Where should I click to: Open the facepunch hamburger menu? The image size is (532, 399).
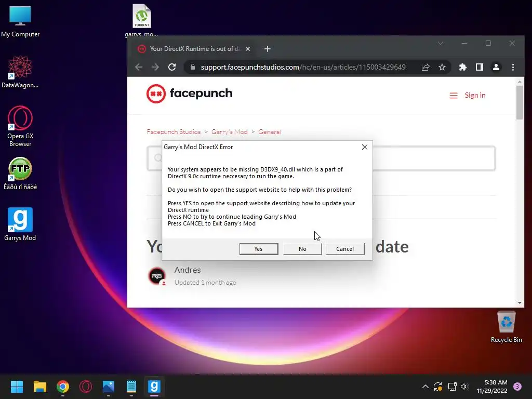[454, 96]
